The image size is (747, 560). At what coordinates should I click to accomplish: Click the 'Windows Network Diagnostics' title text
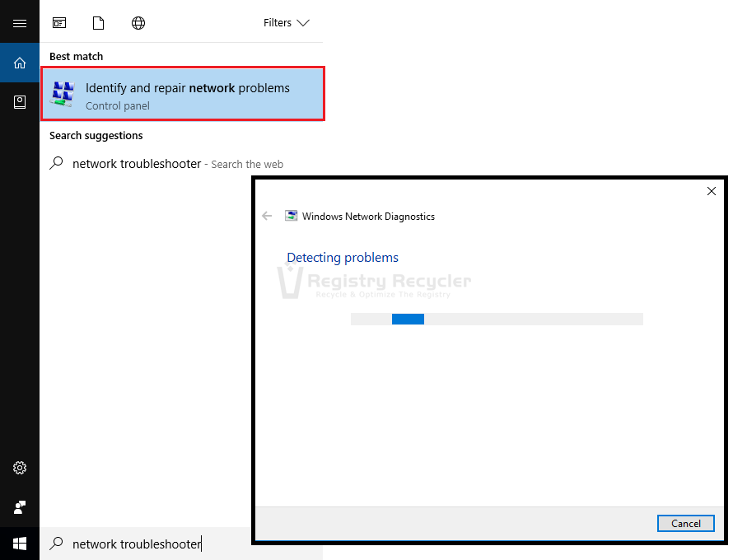click(x=368, y=217)
